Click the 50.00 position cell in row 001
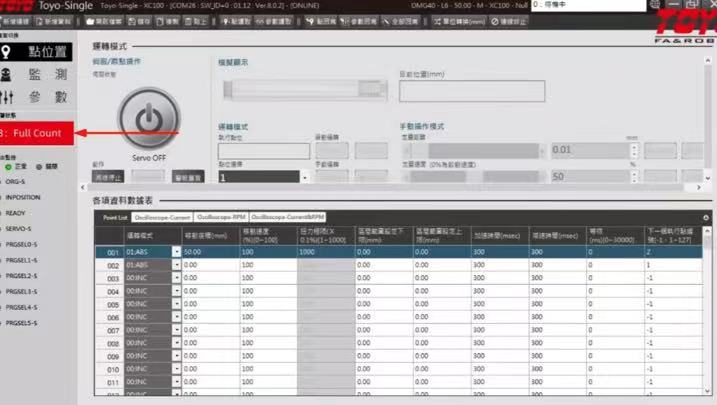The image size is (717, 405). (210, 252)
